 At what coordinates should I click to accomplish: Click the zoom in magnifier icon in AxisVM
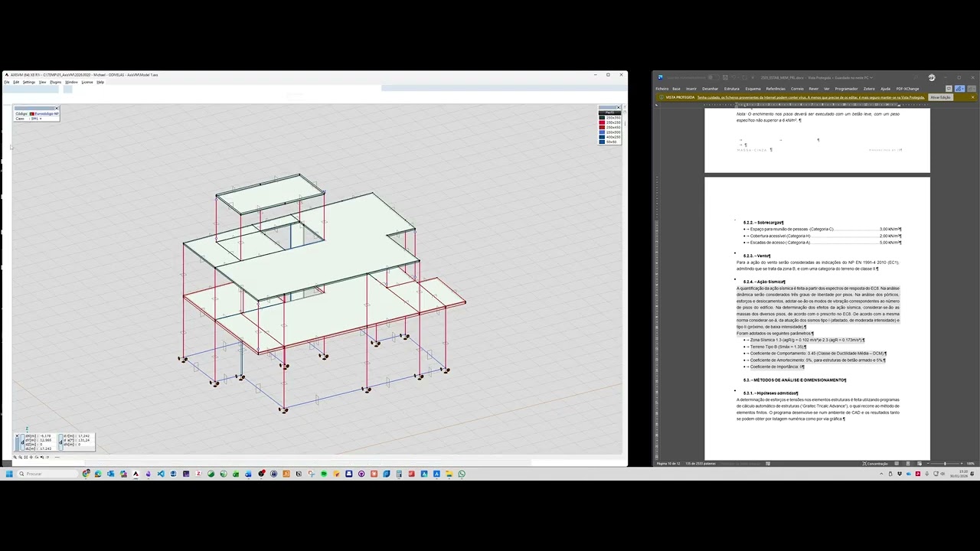tap(15, 457)
